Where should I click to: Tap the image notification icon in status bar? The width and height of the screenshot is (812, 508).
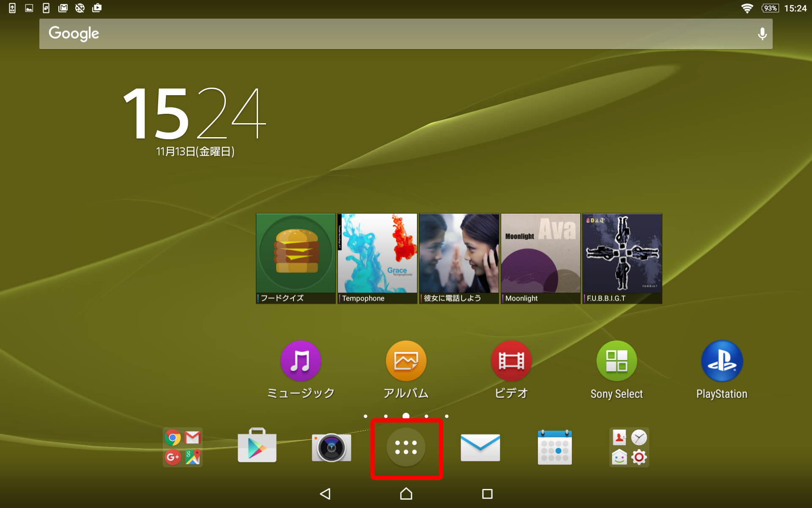(x=29, y=8)
